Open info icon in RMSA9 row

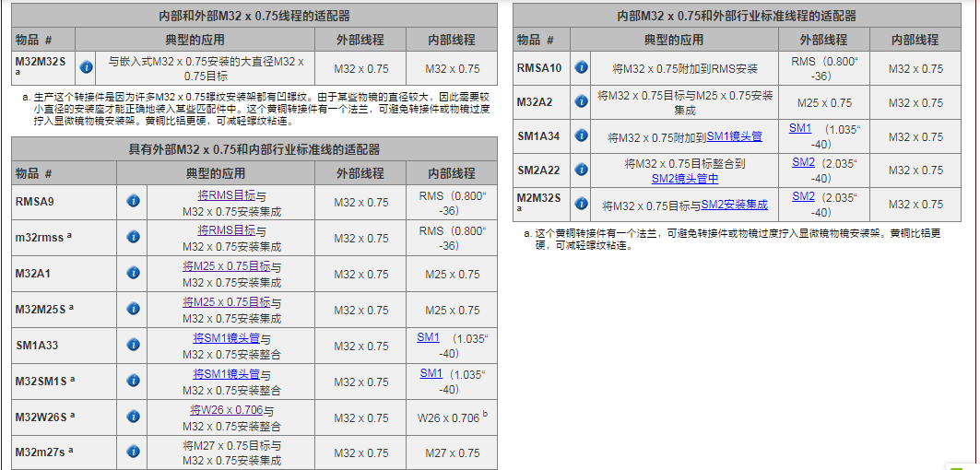click(x=133, y=201)
